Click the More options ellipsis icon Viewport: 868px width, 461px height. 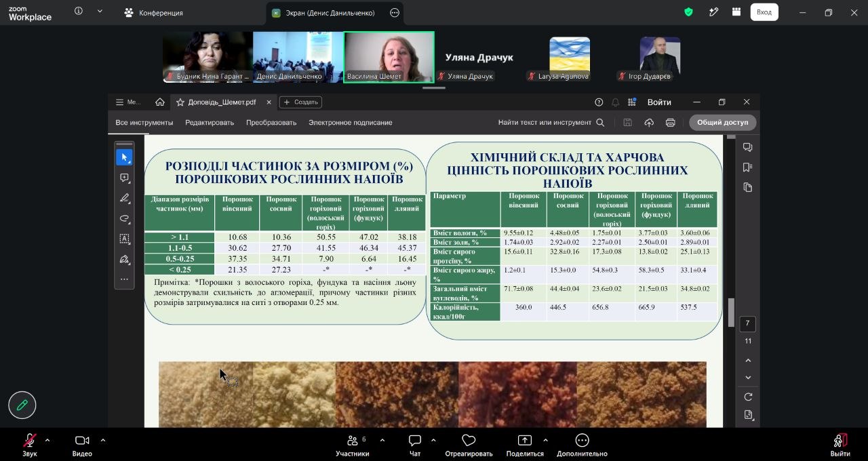tap(582, 440)
